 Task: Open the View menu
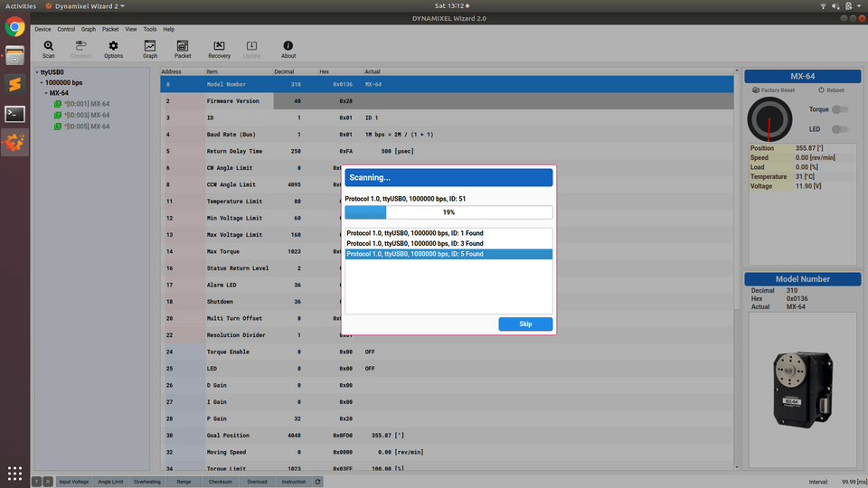click(x=130, y=29)
